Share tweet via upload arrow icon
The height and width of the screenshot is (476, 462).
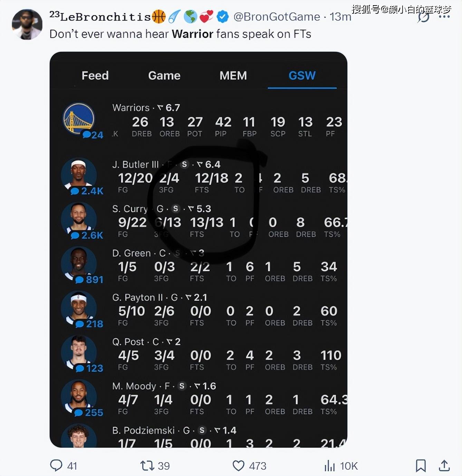[444, 465]
